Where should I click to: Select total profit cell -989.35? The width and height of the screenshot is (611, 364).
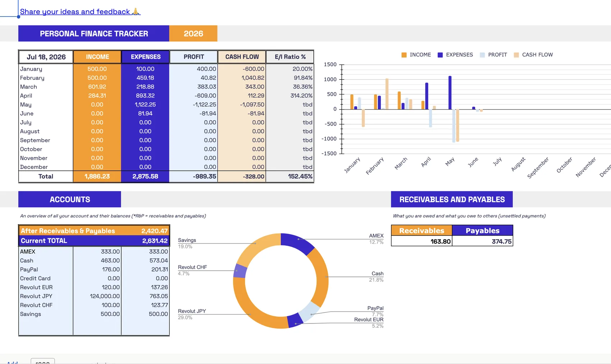coord(194,177)
